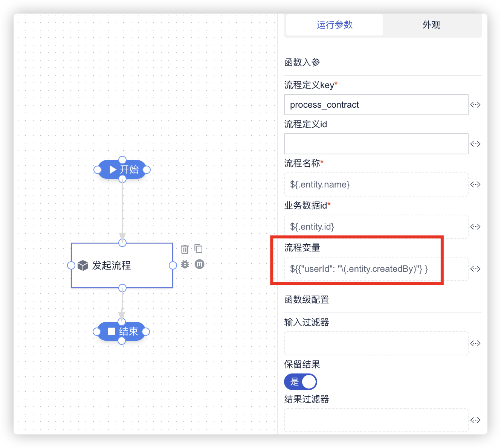Click the right connection port of 发起流程
This screenshot has width=501, height=448.
pos(173,265)
